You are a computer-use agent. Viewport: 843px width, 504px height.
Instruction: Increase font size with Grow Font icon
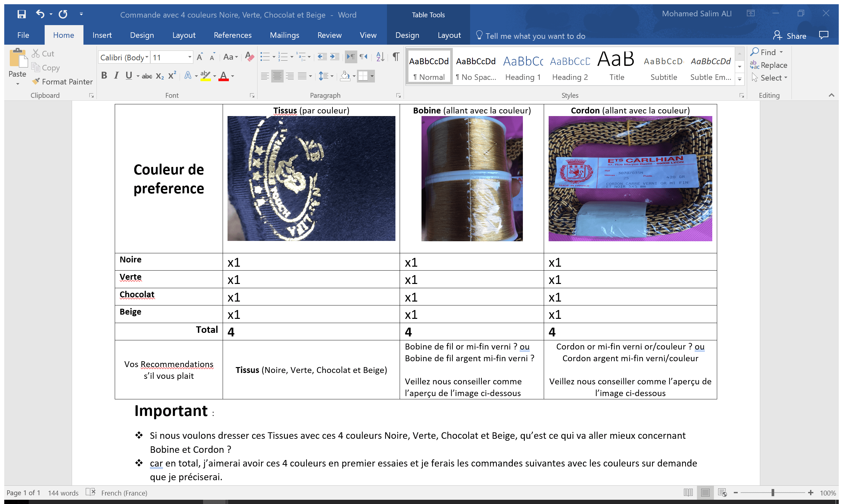click(x=200, y=57)
